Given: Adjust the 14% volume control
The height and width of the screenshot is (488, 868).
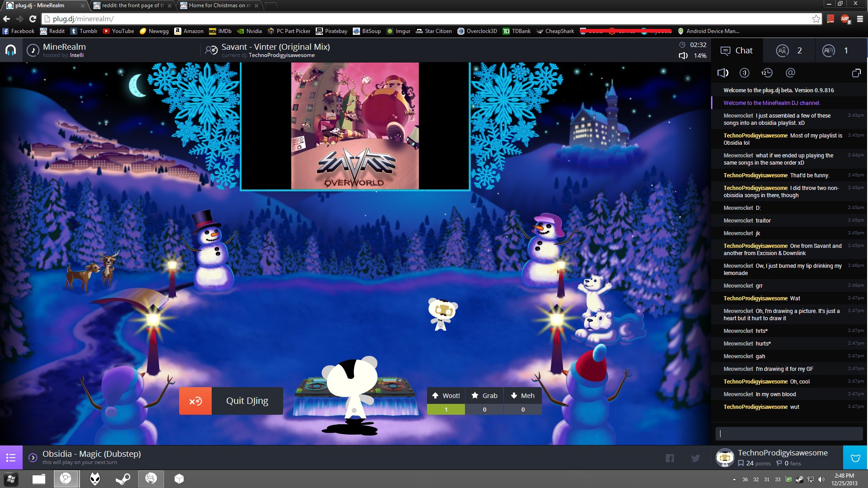Looking at the screenshot, I should click(x=683, y=56).
